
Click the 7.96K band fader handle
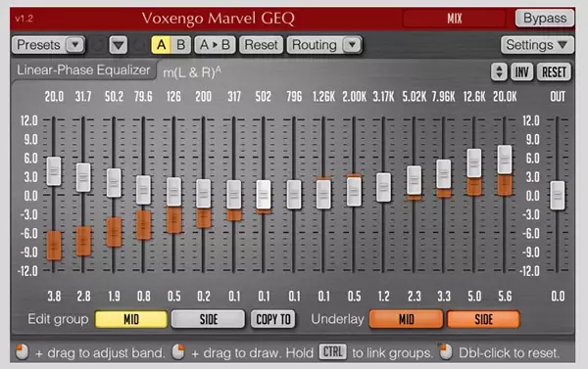coord(444,174)
